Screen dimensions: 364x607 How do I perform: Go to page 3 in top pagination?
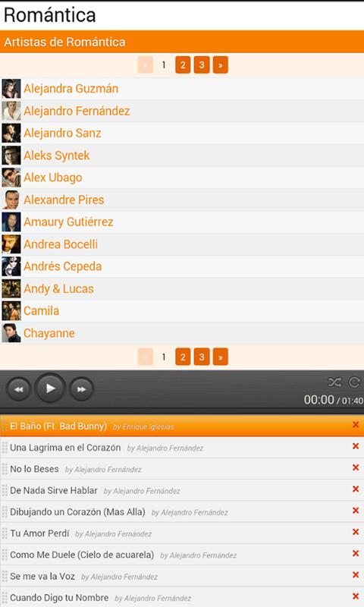(202, 64)
